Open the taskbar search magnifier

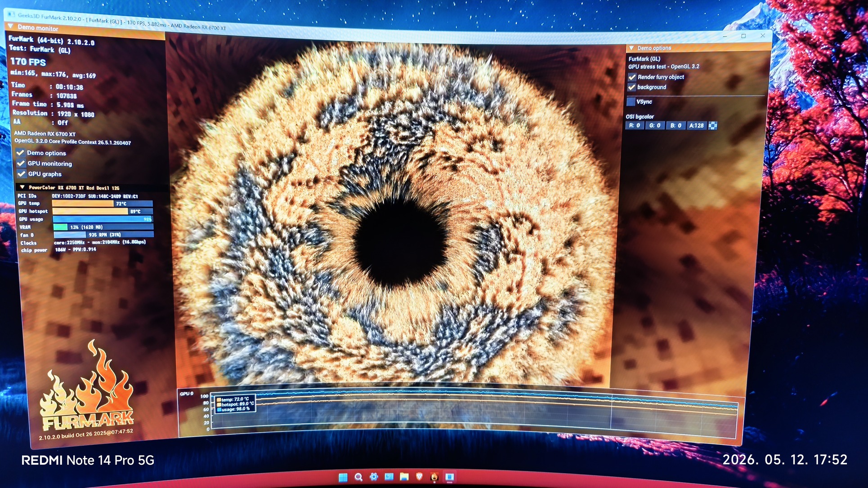click(358, 477)
